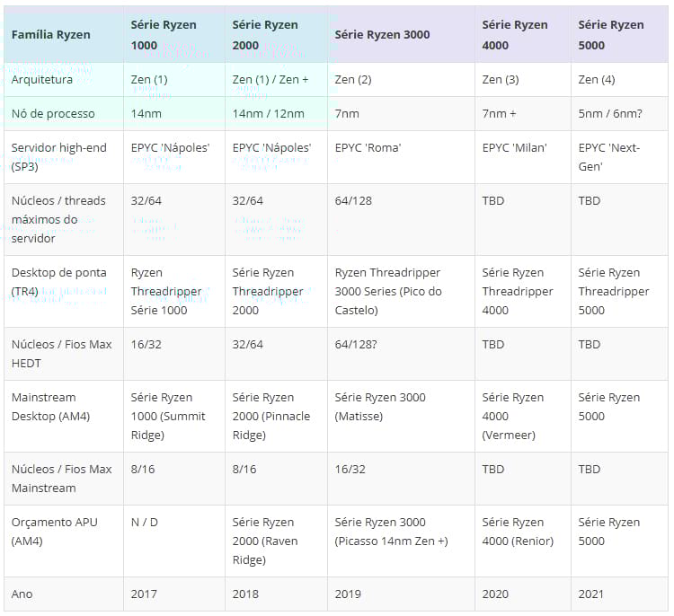The width and height of the screenshot is (674, 616).
Task: Select the 'Série Ryzen 3000' column header
Action: click(401, 34)
